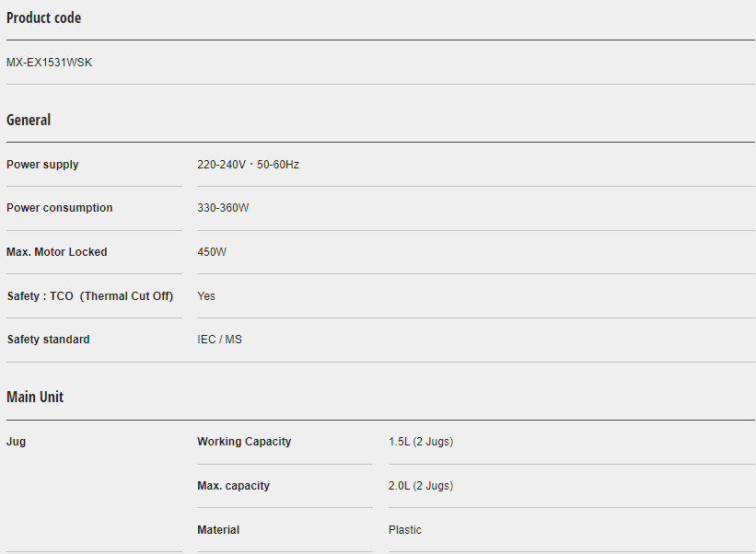
Task: Click the Safety TCO Thermal Cut Off label
Action: click(x=90, y=296)
